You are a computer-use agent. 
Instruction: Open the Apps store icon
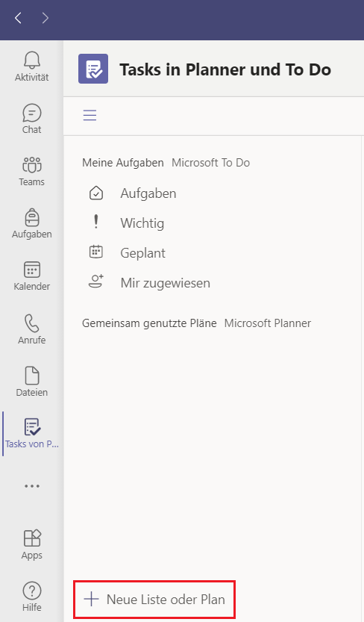(31, 538)
